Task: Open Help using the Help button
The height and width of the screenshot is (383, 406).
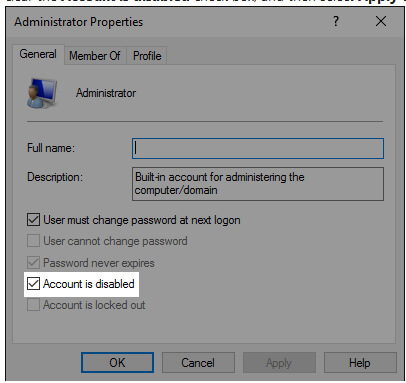Action: coord(360,362)
